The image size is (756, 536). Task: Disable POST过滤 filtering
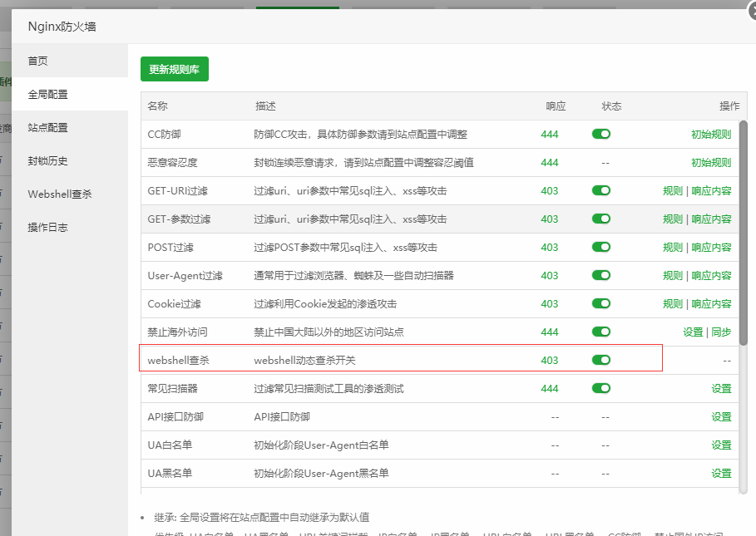(x=600, y=247)
